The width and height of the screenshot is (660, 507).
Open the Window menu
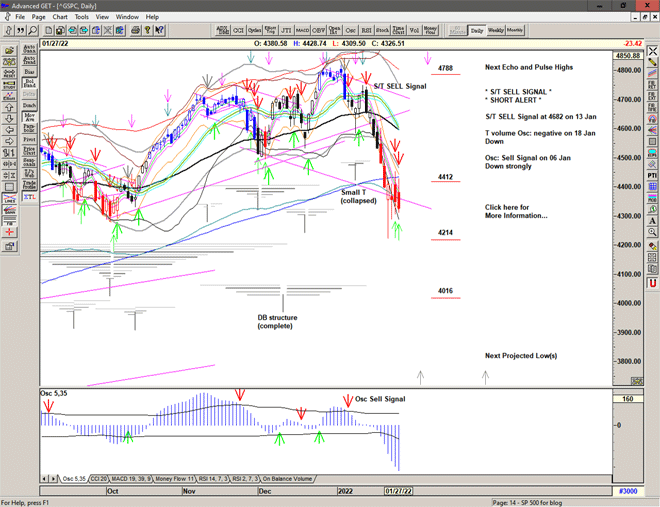tap(127, 17)
